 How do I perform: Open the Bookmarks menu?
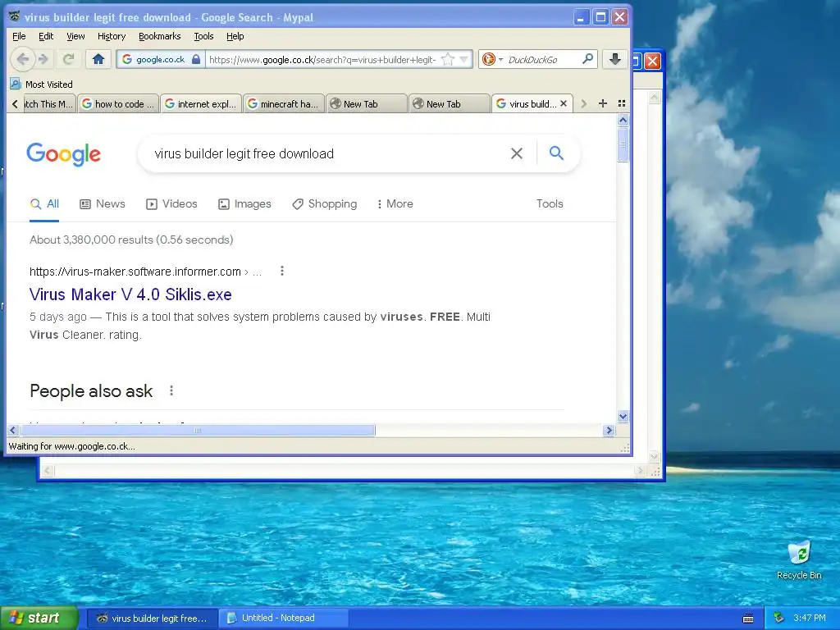pos(160,36)
